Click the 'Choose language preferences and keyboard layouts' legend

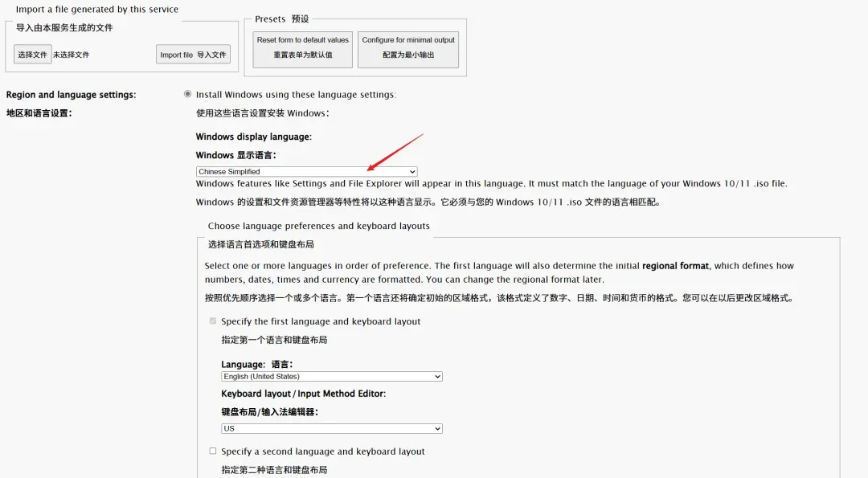[318, 226]
